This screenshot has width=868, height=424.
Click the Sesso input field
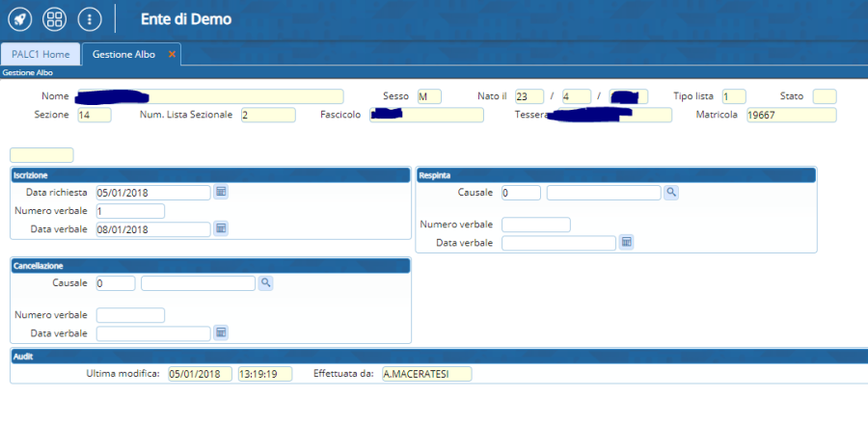(428, 96)
